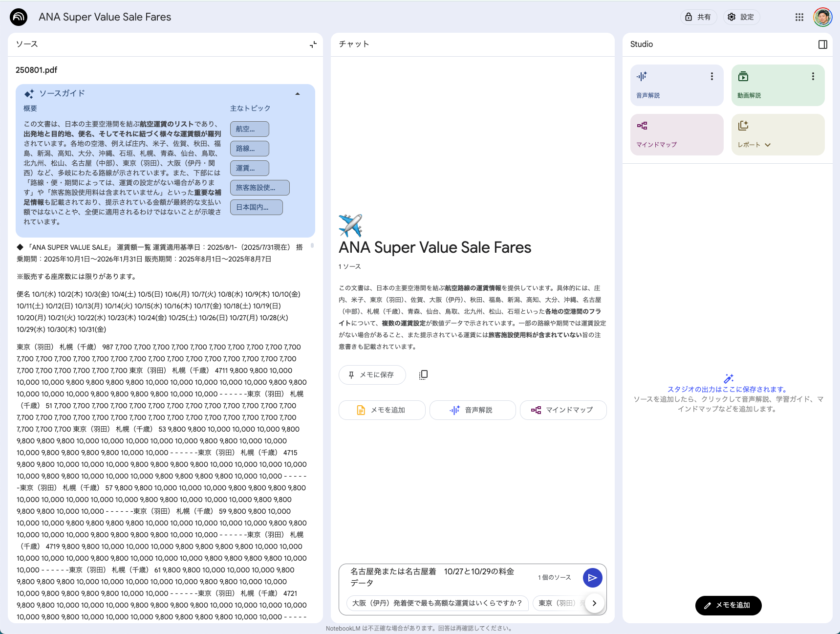This screenshot has height=634, width=840.
Task: Click the ソースガイド sparkle icon
Action: coord(29,94)
